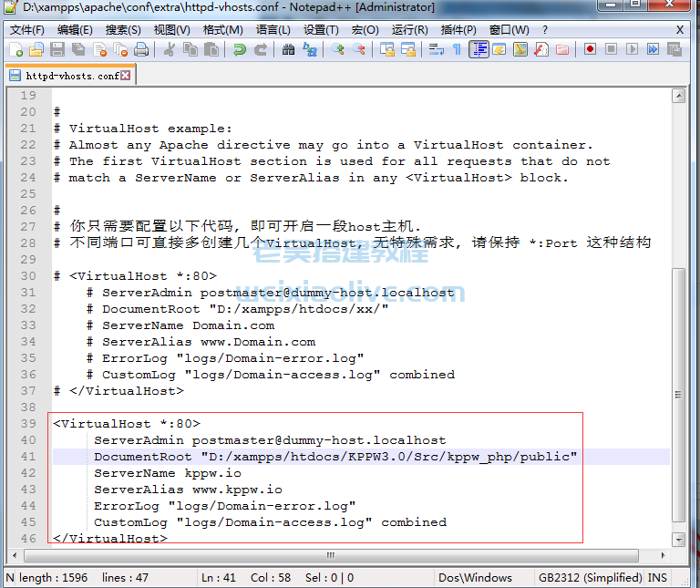Toggle synchronize horizontal scrolling icon
The height and width of the screenshot is (588, 700).
408,49
